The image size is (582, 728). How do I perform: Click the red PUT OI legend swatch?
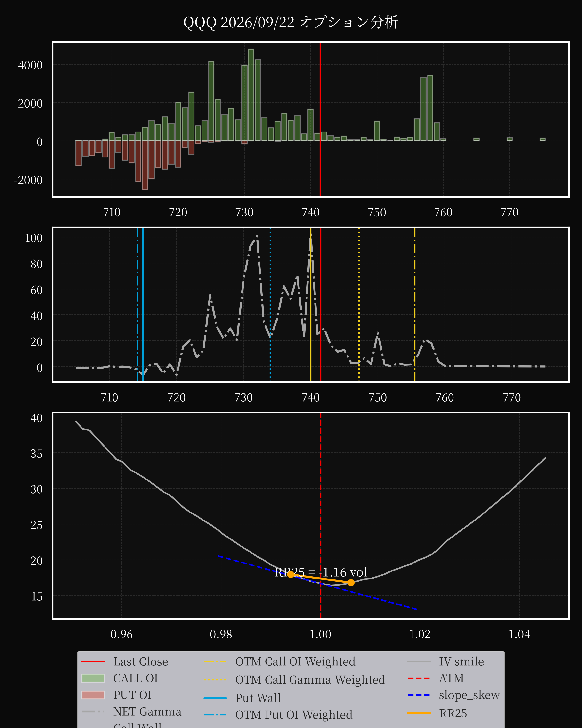(x=93, y=695)
